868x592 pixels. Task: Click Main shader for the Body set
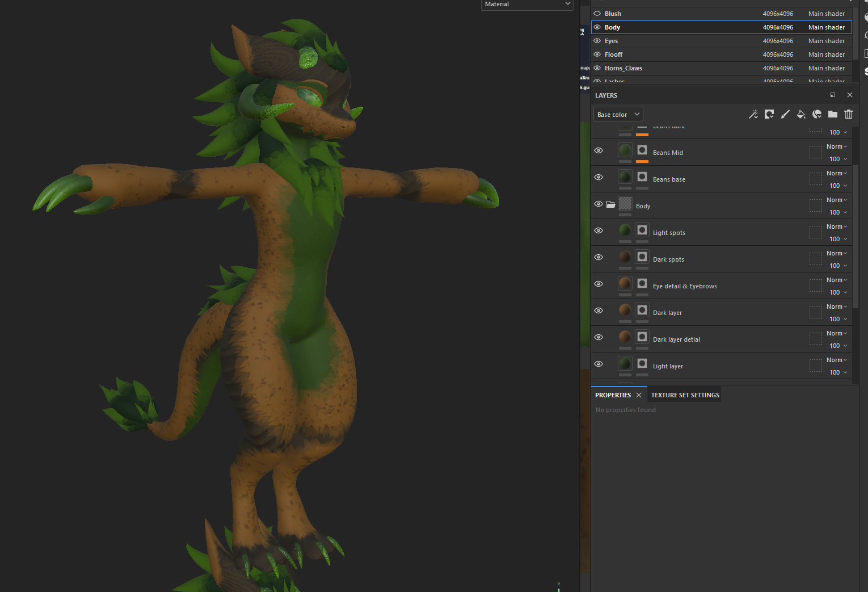click(x=826, y=27)
